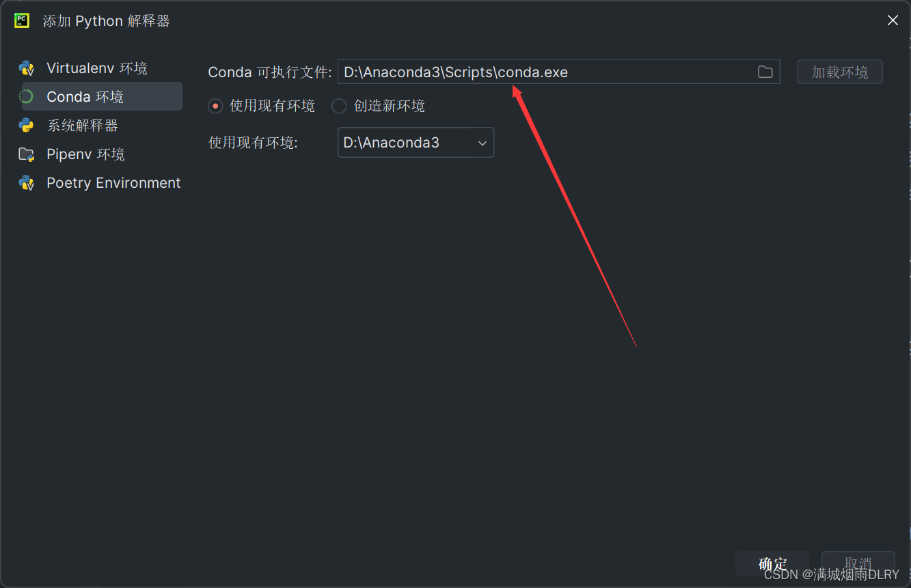The height and width of the screenshot is (588, 911).
Task: Select the 创造新环境 radio button
Action: click(x=338, y=106)
